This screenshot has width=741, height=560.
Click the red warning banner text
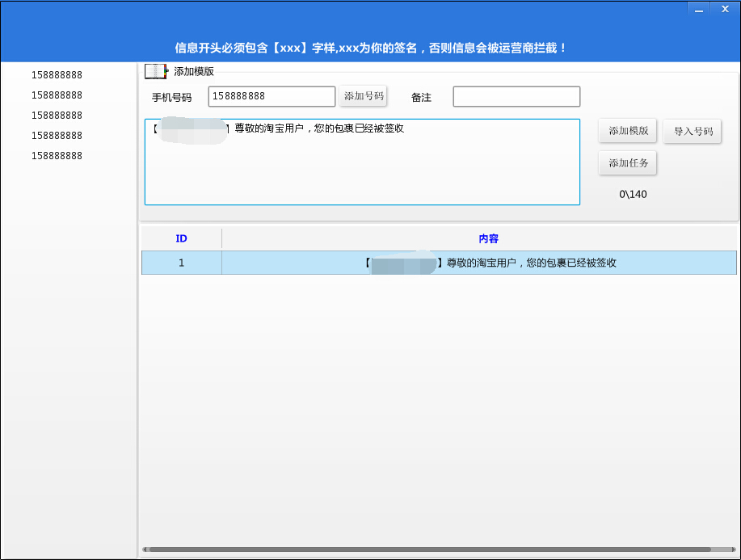click(370, 47)
